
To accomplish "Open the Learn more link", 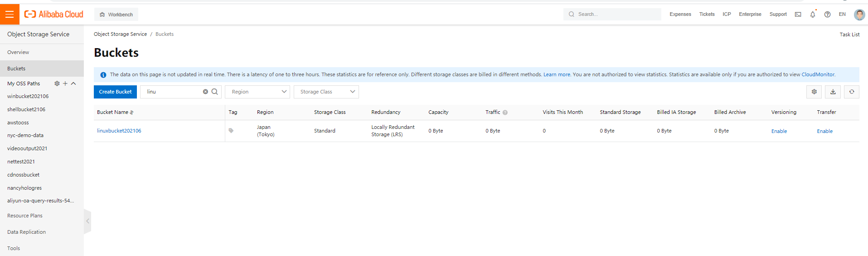I will coord(557,74).
